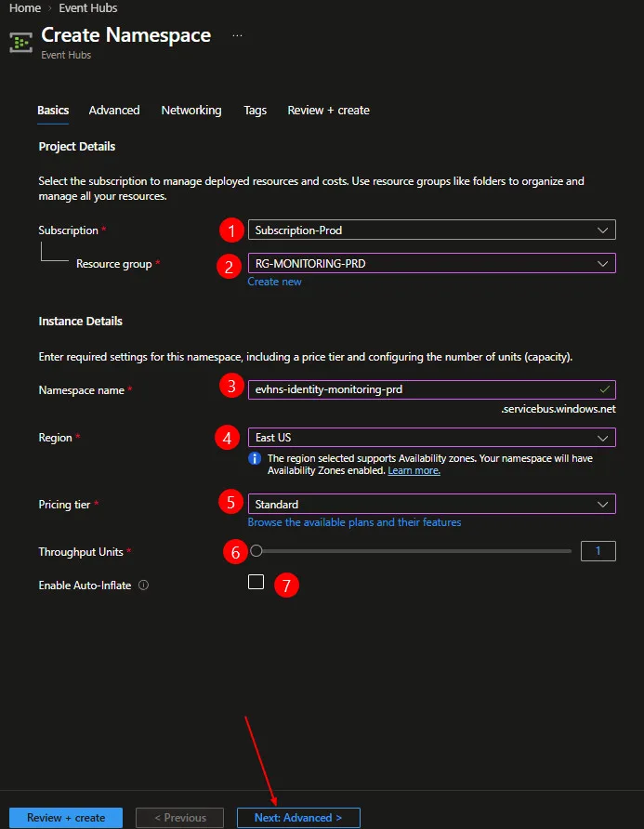Switch to the Basics tab

[53, 110]
